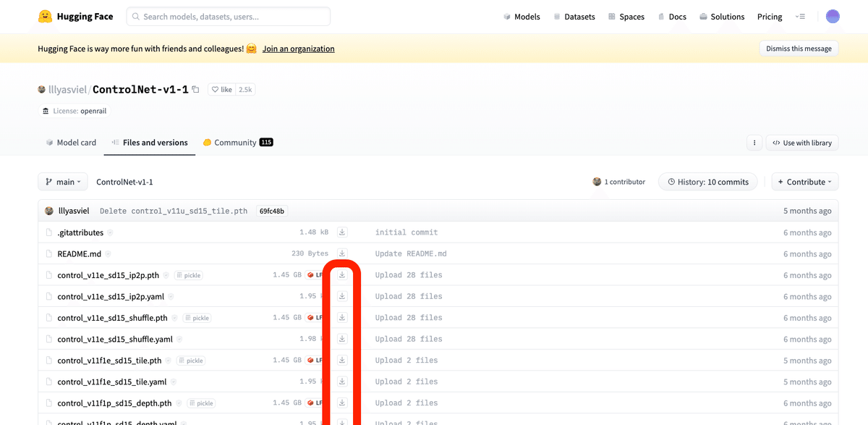Open Docs from the top navigation
868x425 pixels.
672,17
